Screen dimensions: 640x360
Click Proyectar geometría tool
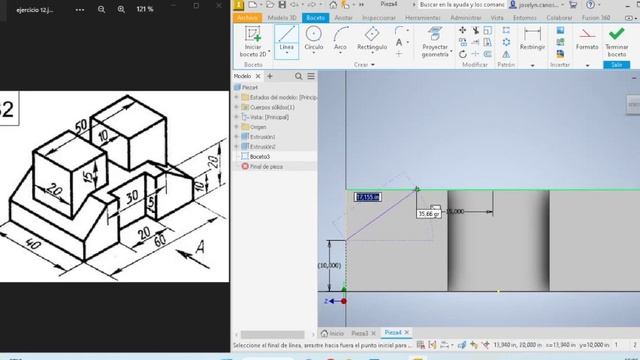tap(435, 41)
